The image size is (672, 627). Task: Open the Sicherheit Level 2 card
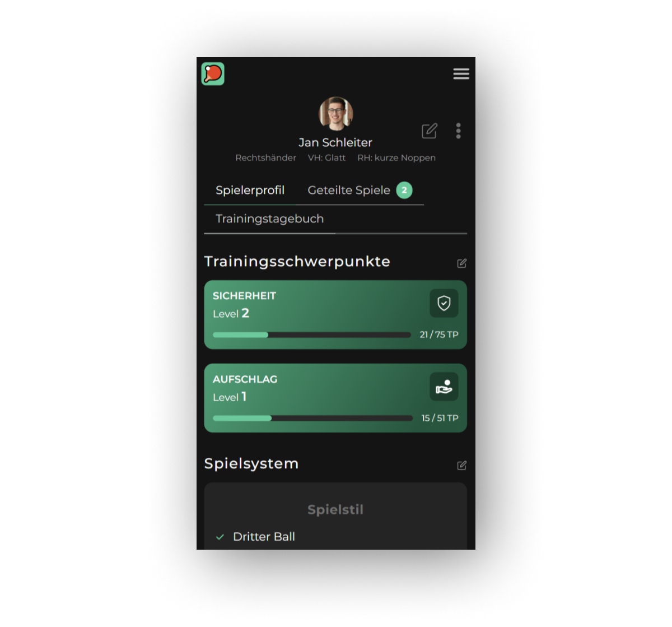click(x=335, y=315)
